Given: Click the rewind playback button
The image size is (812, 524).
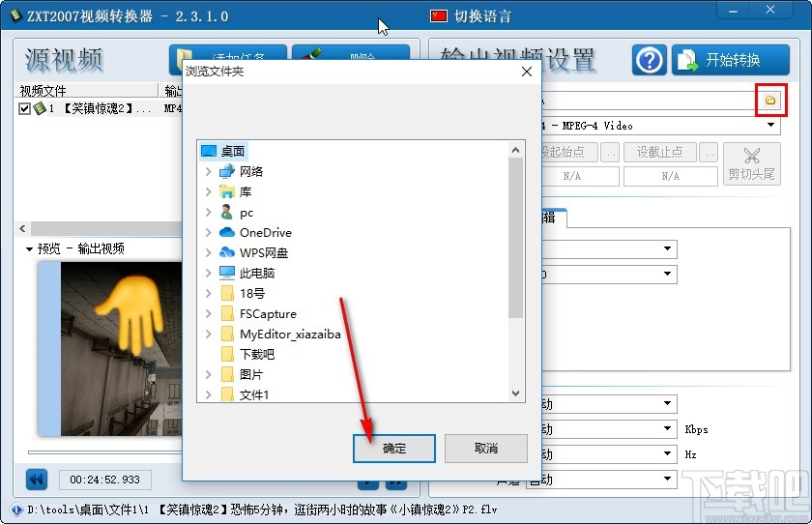Looking at the screenshot, I should click(x=37, y=480).
